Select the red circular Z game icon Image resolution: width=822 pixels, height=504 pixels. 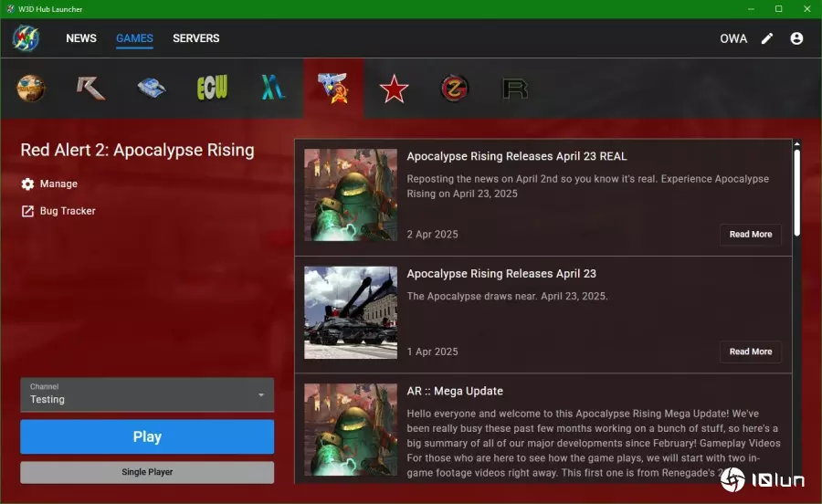455,88
